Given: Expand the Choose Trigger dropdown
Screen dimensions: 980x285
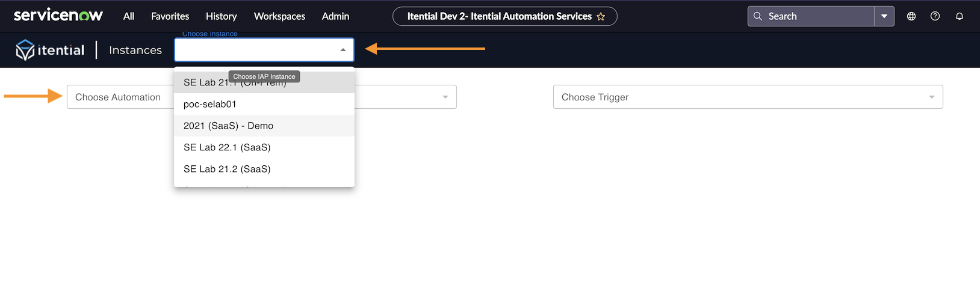Looking at the screenshot, I should 932,97.
